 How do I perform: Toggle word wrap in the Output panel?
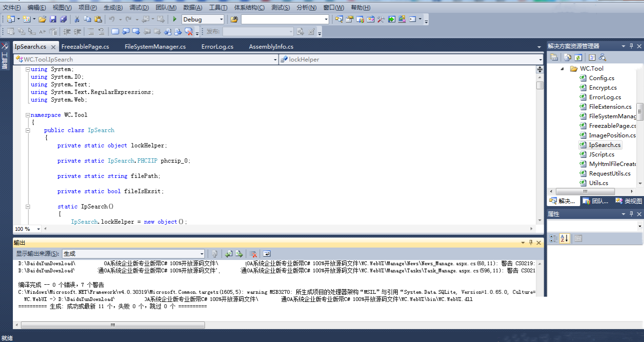click(x=267, y=254)
